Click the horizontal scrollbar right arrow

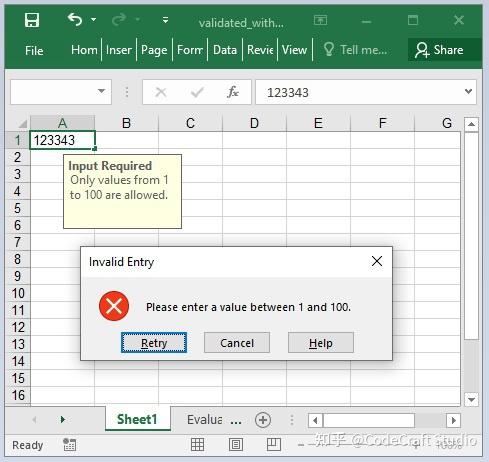coord(453,420)
